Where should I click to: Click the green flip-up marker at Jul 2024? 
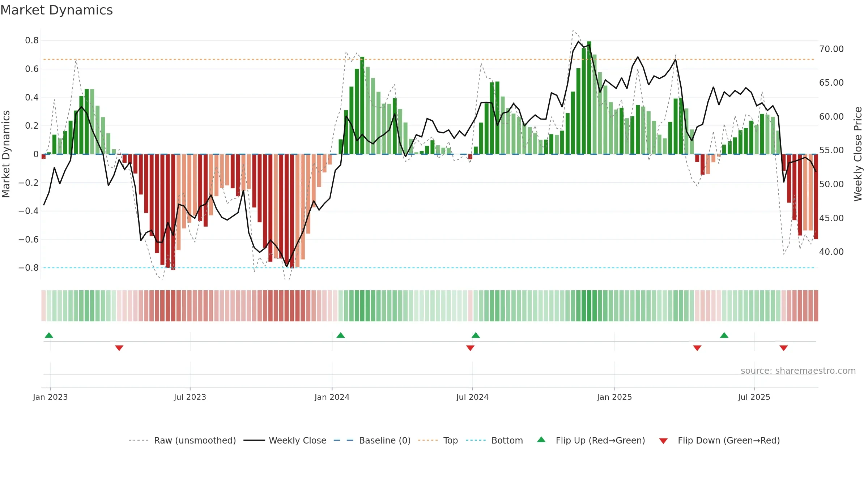pyautogui.click(x=476, y=335)
